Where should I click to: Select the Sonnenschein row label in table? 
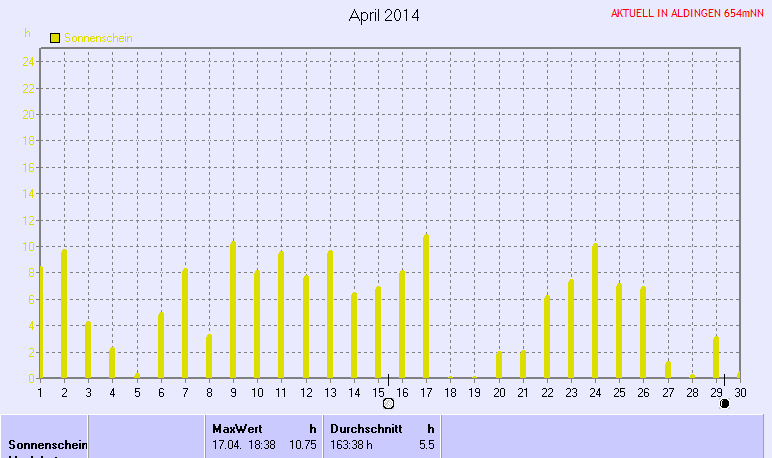pos(44,444)
